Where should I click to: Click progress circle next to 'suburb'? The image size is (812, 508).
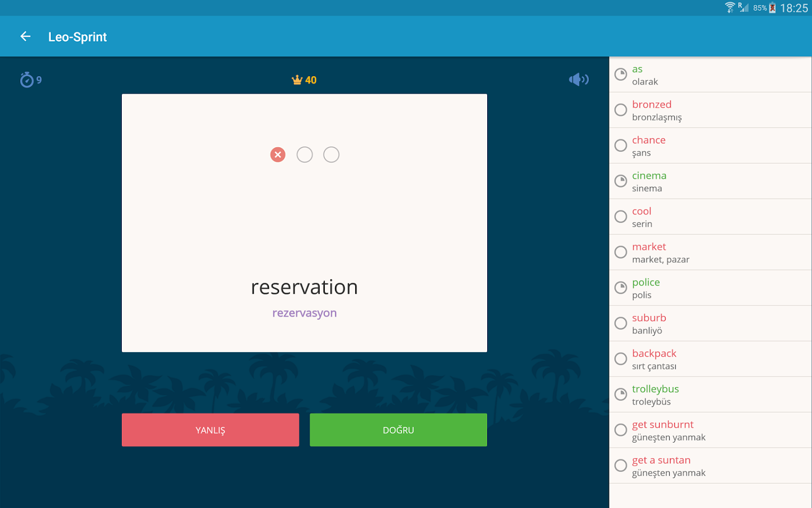(621, 323)
